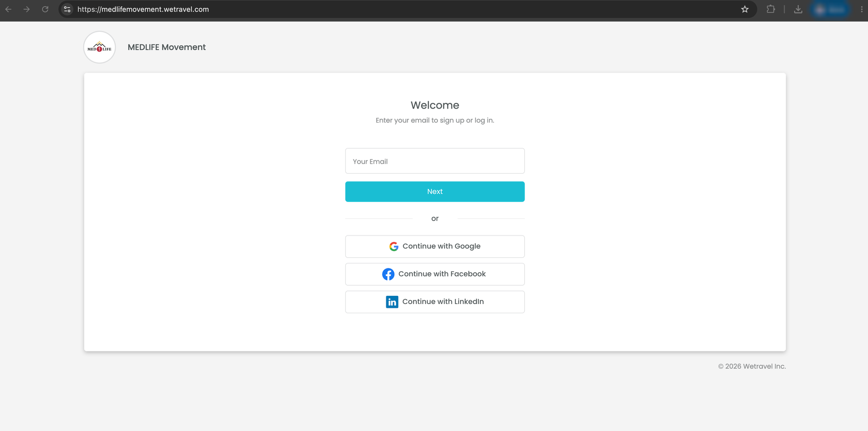Go forward using the browser forward arrow
The image size is (868, 431).
[27, 9]
